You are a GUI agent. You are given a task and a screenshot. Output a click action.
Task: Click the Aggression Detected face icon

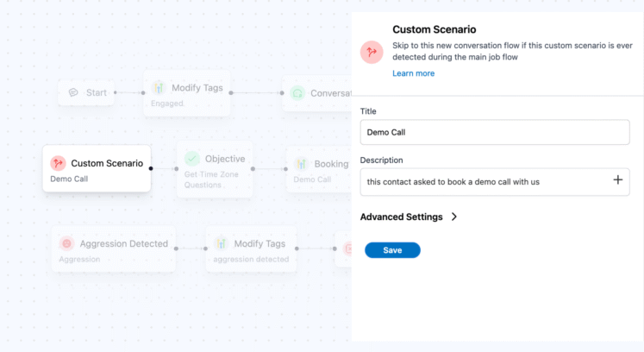pos(66,243)
